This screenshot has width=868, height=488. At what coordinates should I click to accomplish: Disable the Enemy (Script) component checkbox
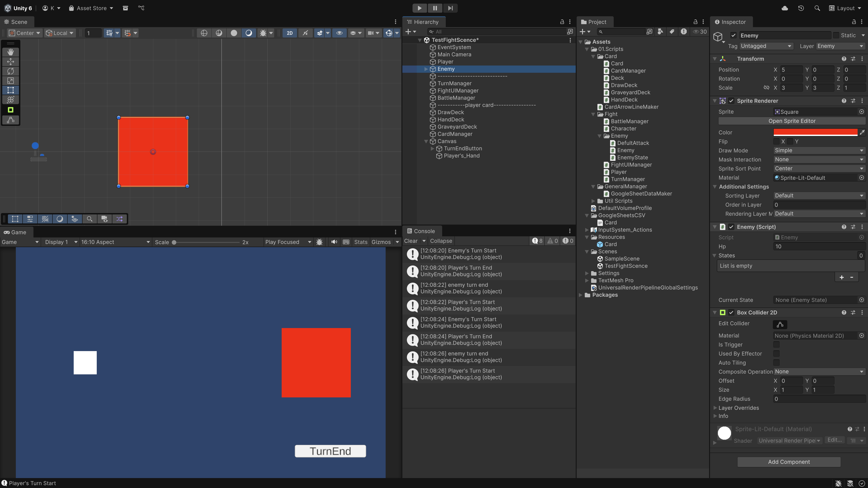coord(731,227)
